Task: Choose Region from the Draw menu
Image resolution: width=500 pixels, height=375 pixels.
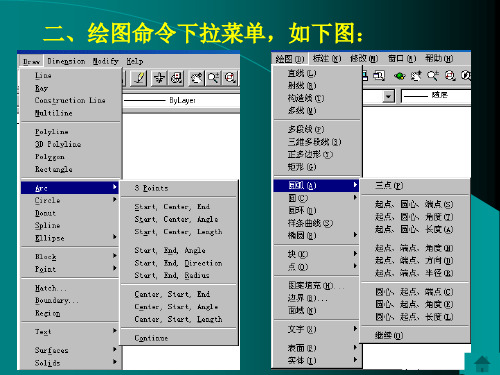Action: tap(70, 313)
